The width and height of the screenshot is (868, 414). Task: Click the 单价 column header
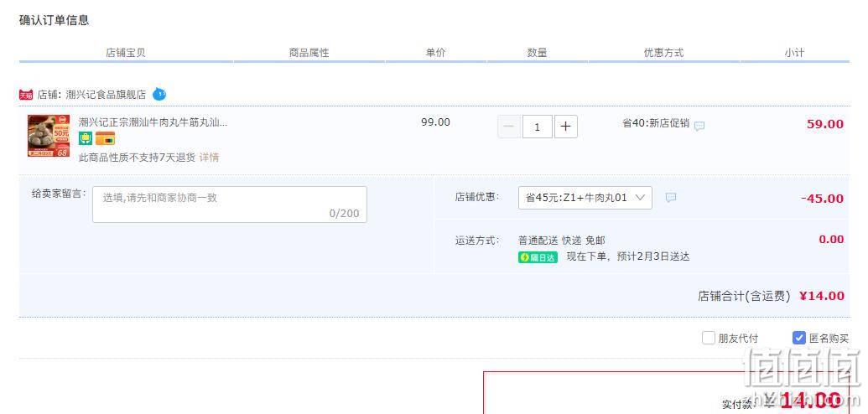(x=435, y=53)
